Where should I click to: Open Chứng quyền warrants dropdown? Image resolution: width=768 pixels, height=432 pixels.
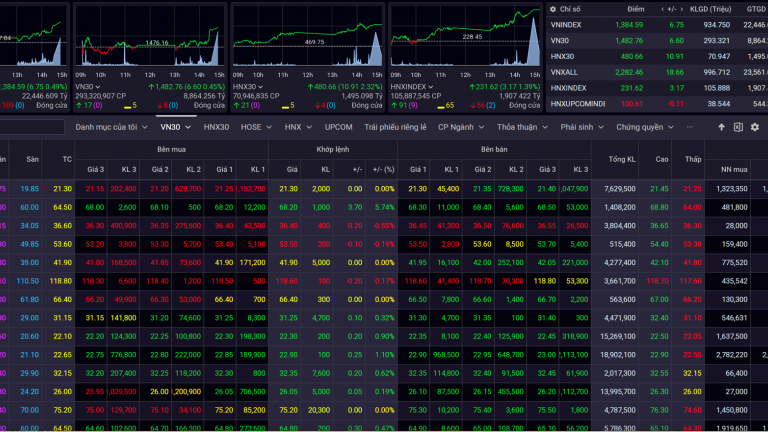pos(645,127)
